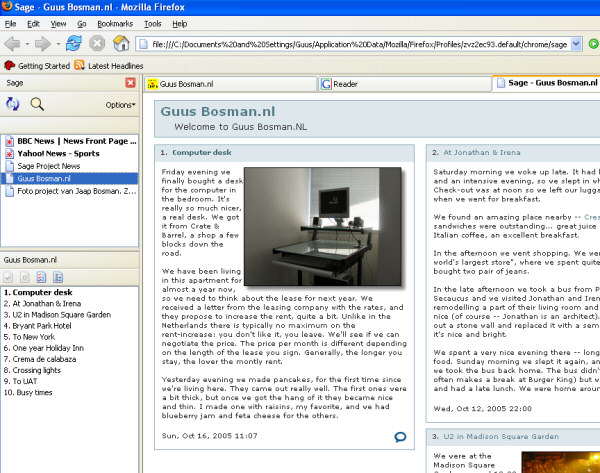Switch to the Sage - Guus Bosman.nl tab
This screenshot has height=473, width=600.
(546, 83)
